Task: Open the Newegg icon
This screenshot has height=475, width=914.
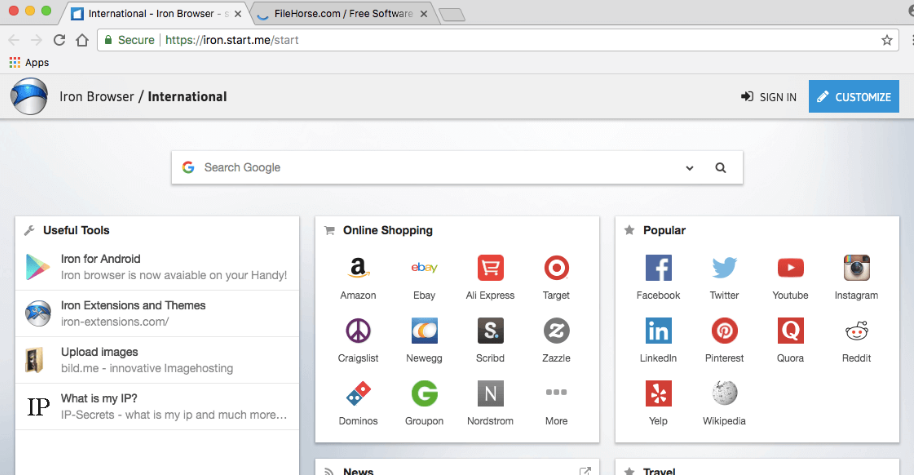Action: [x=424, y=331]
